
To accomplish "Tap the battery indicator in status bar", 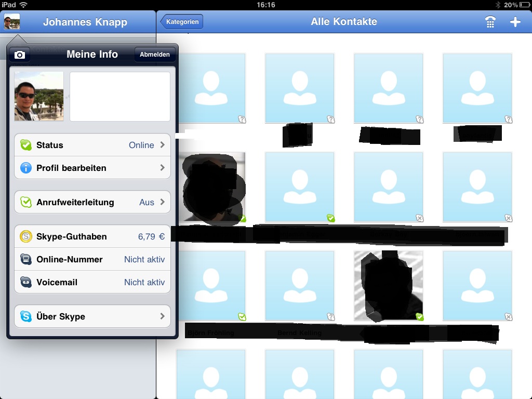I will [525, 5].
